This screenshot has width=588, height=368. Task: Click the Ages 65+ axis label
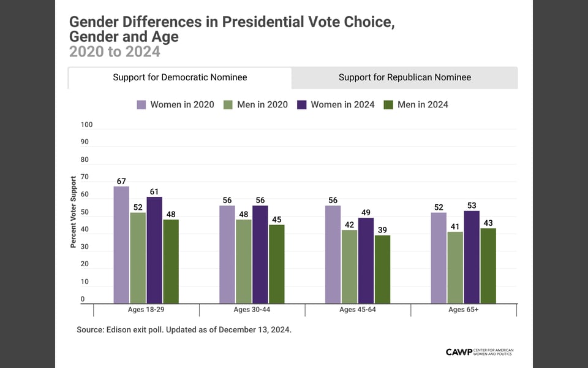pyautogui.click(x=464, y=310)
